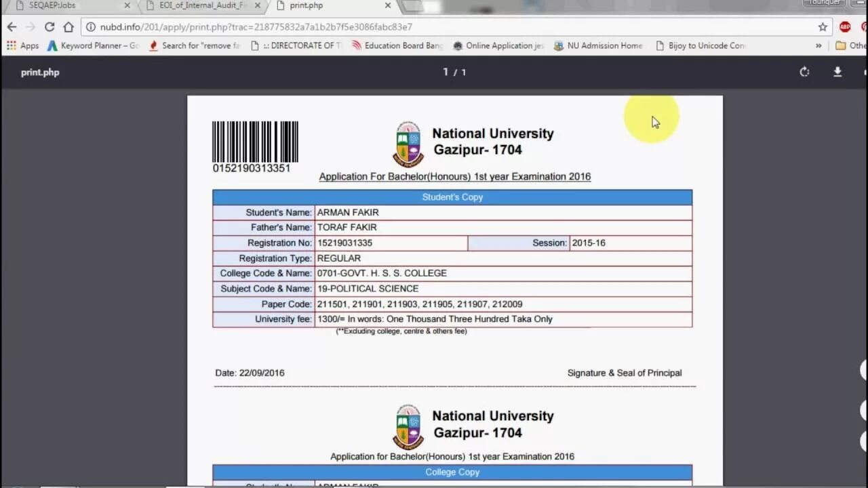
Task: Click the college 0701-GOVT. H. S. S. COLLEGE
Action: 382,273
